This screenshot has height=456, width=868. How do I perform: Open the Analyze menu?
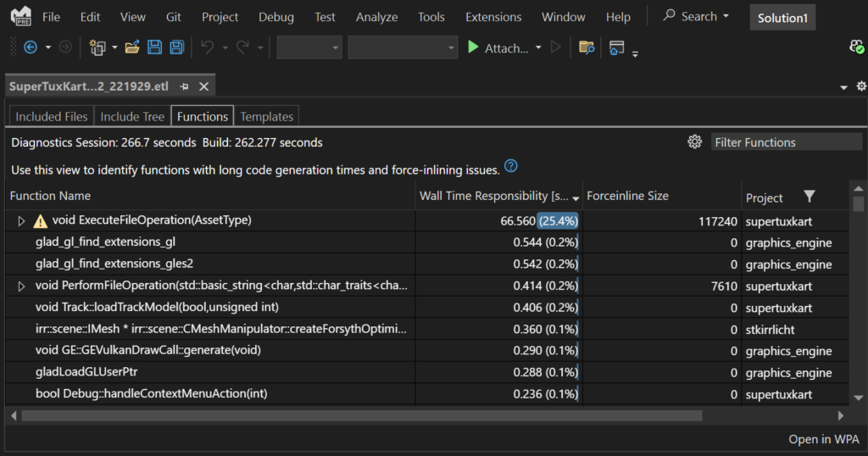[376, 17]
